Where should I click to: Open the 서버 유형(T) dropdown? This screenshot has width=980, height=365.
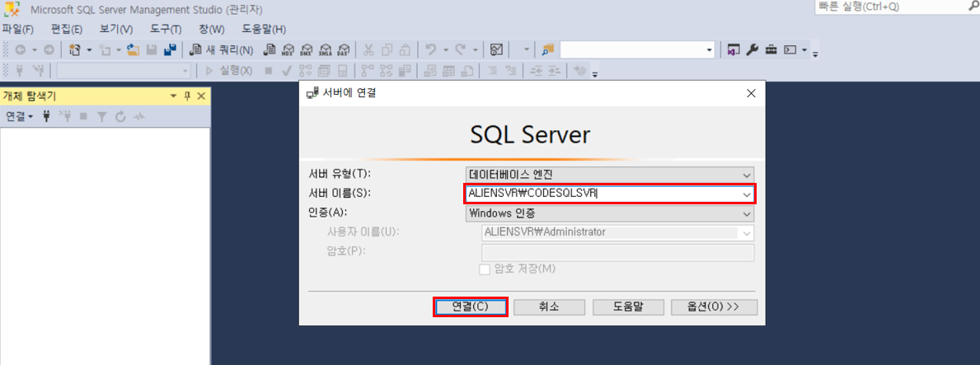746,174
